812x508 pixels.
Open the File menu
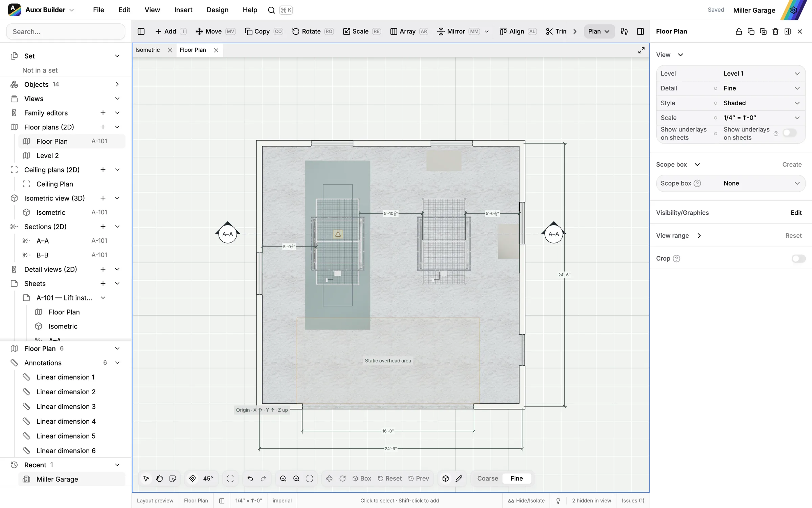click(98, 10)
